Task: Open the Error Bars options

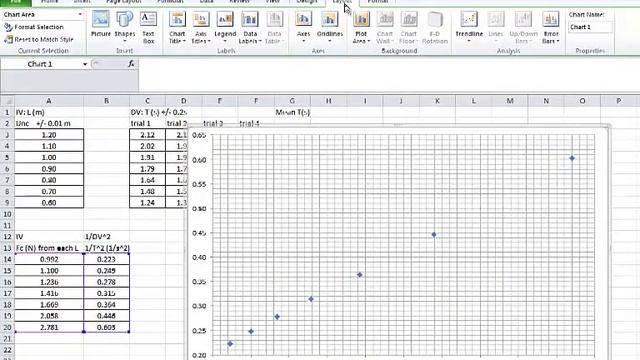Action: [x=551, y=28]
